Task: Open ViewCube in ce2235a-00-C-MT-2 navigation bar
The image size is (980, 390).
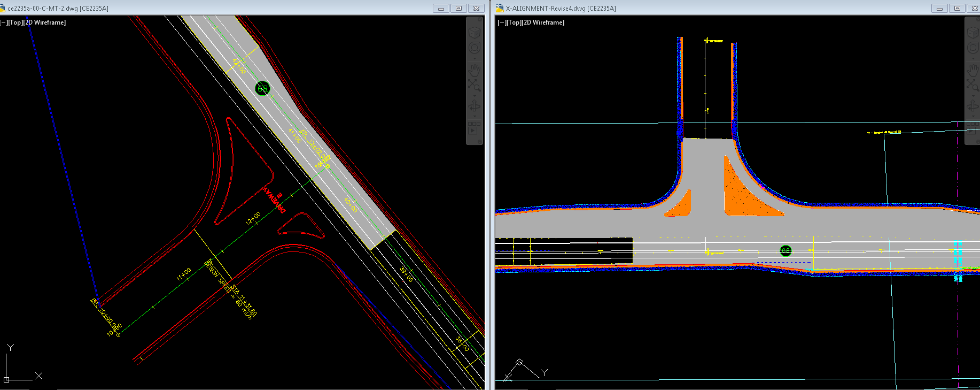Action: coord(475,32)
